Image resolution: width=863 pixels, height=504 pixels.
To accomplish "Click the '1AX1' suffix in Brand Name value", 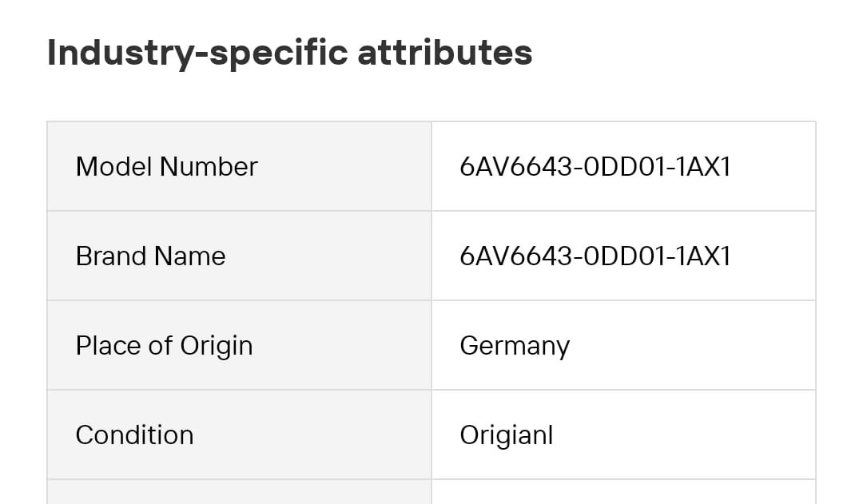I will [703, 256].
